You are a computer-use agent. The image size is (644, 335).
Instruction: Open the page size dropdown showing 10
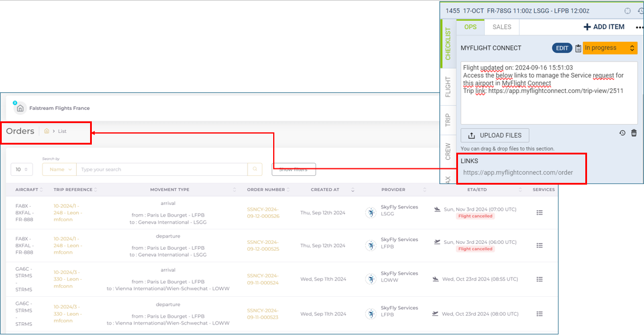tap(22, 170)
